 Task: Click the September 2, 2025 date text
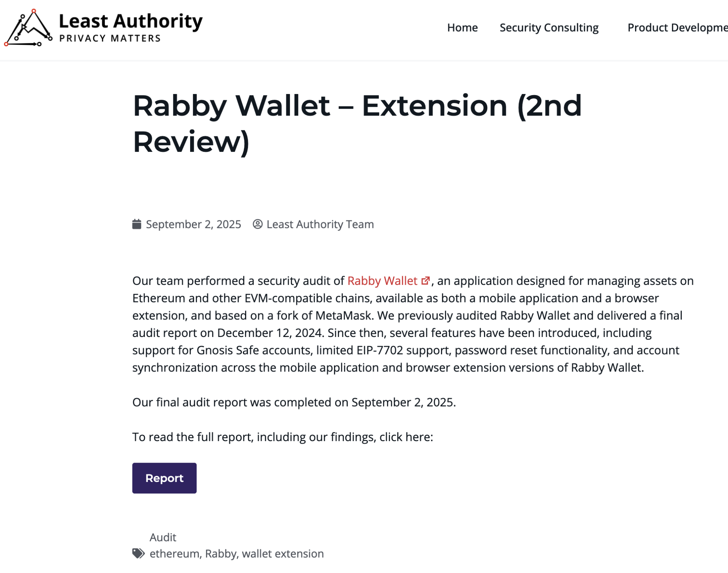(x=193, y=224)
